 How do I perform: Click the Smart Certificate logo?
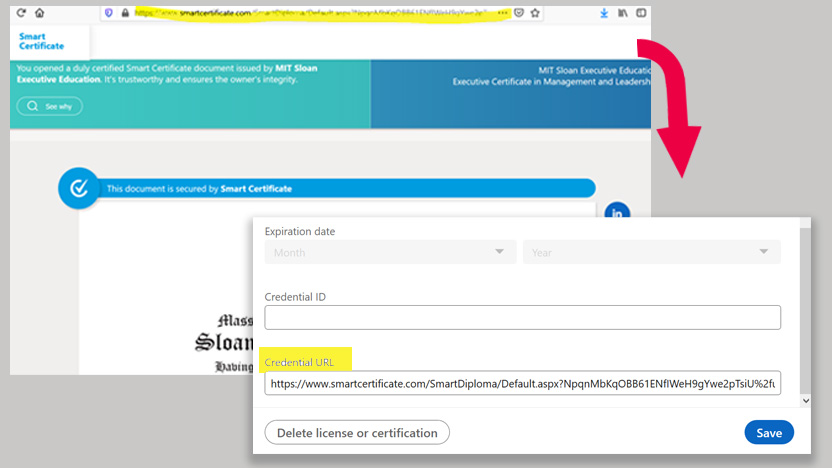(41, 41)
